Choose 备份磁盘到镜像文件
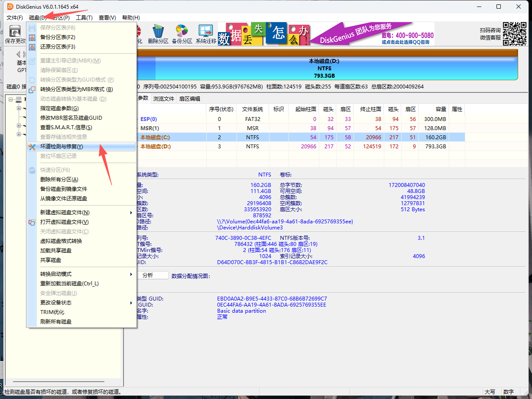 (x=81, y=189)
